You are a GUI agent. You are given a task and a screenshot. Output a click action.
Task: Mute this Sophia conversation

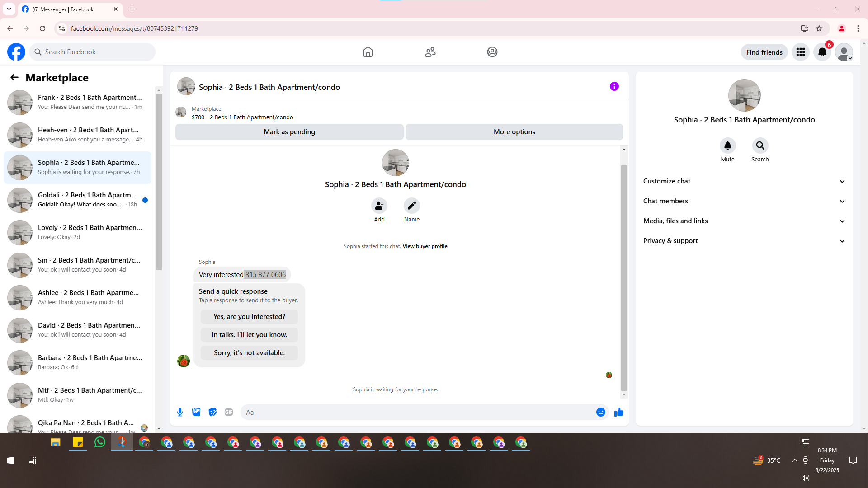click(727, 145)
